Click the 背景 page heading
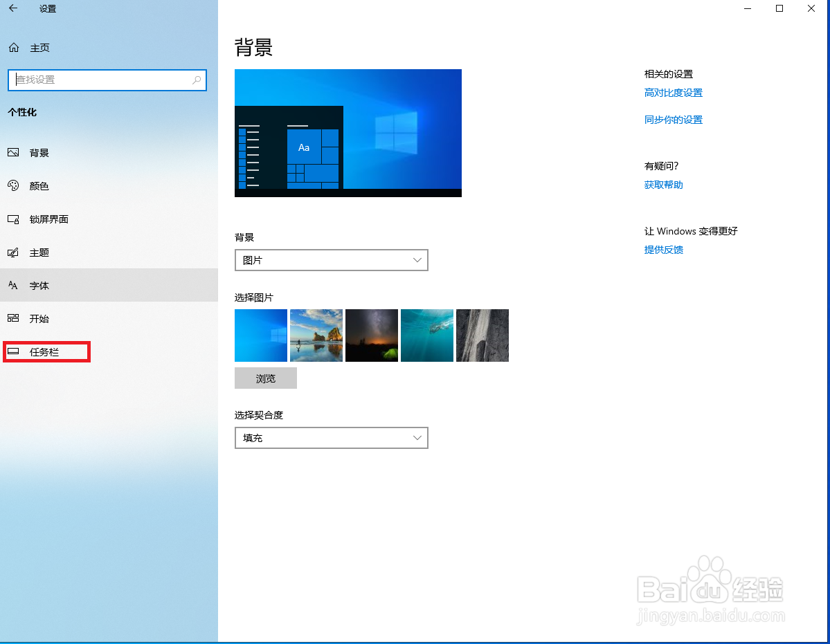The width and height of the screenshot is (830, 644). pyautogui.click(x=251, y=47)
